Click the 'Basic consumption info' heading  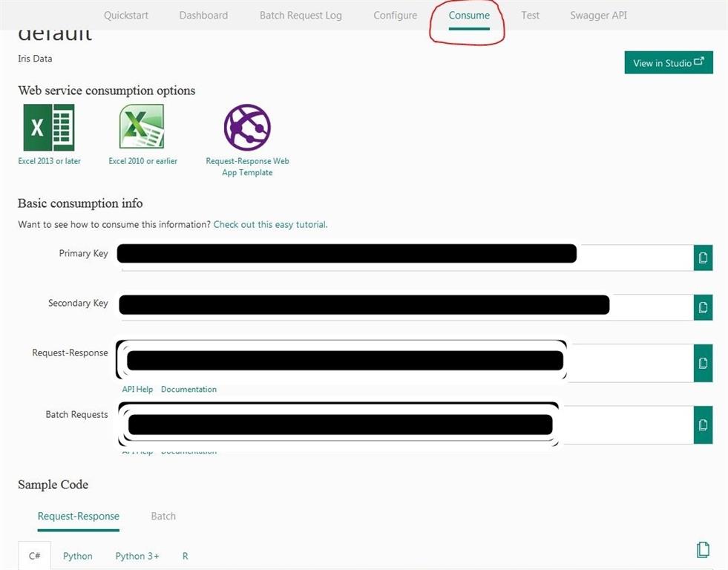(x=80, y=203)
